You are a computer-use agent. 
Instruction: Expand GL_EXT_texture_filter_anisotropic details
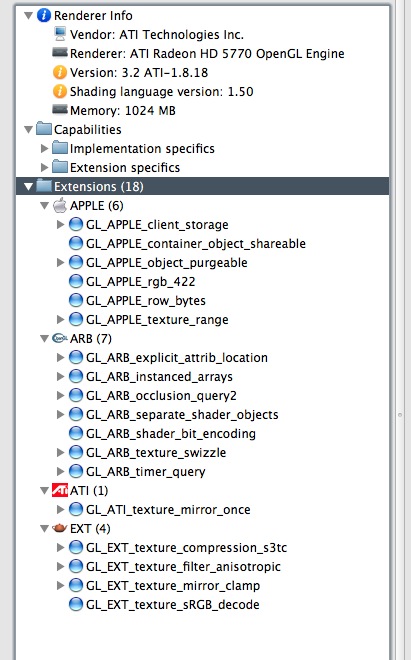click(61, 567)
